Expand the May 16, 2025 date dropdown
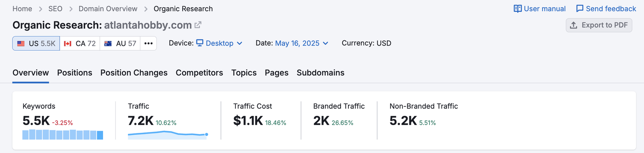Screen dimensions: 644x153 pos(302,43)
